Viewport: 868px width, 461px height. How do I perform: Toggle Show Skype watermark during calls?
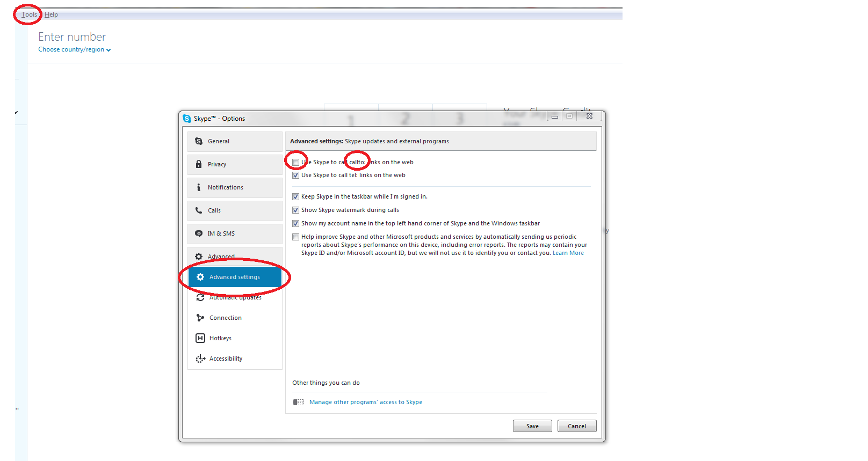[x=295, y=210]
